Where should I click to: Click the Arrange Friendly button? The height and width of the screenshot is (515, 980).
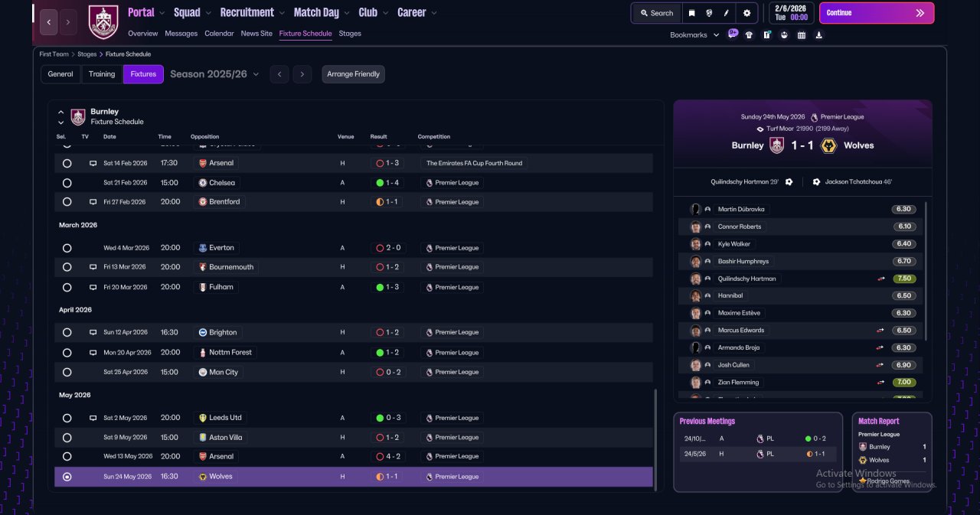point(353,74)
